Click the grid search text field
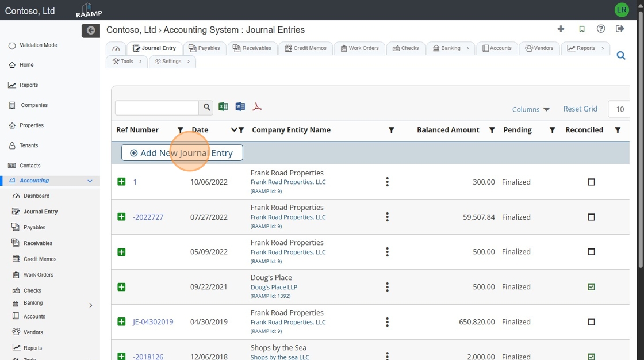The width and height of the screenshot is (644, 360). click(x=156, y=108)
